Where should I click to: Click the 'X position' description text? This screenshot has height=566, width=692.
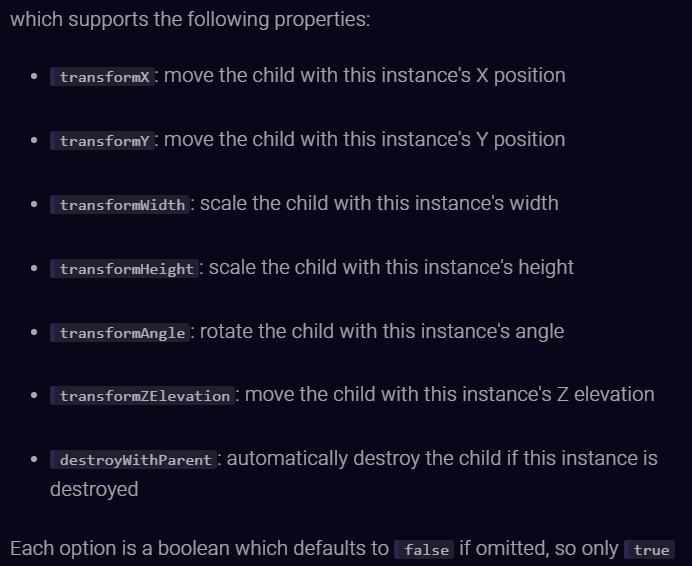pos(521,75)
